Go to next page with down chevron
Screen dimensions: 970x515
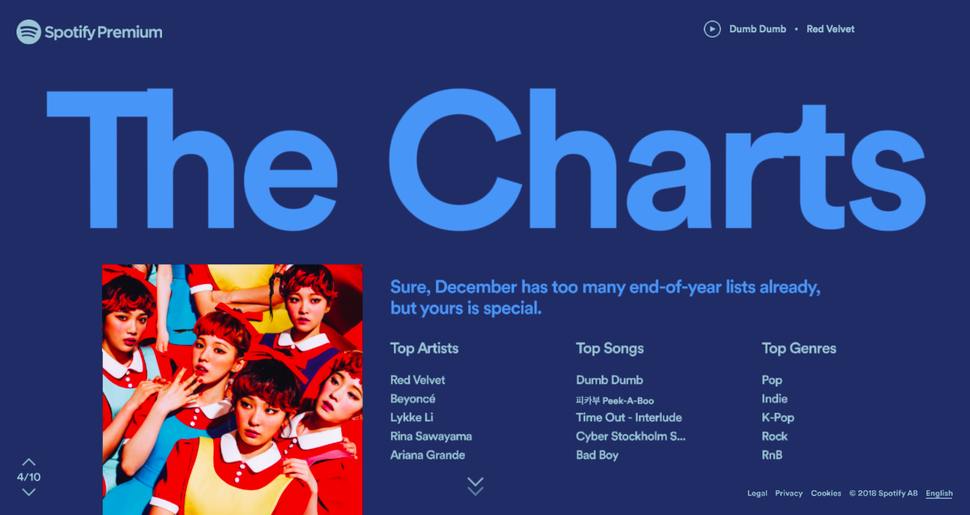(x=28, y=492)
